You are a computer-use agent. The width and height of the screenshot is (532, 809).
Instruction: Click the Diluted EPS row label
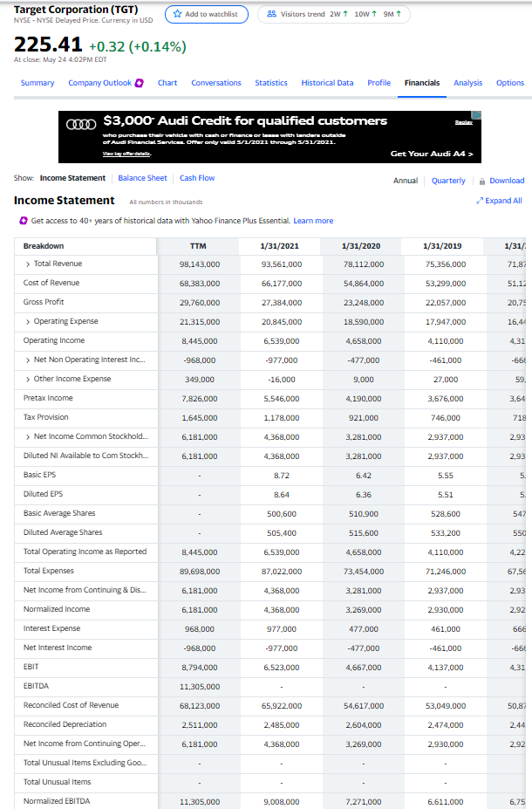43,494
